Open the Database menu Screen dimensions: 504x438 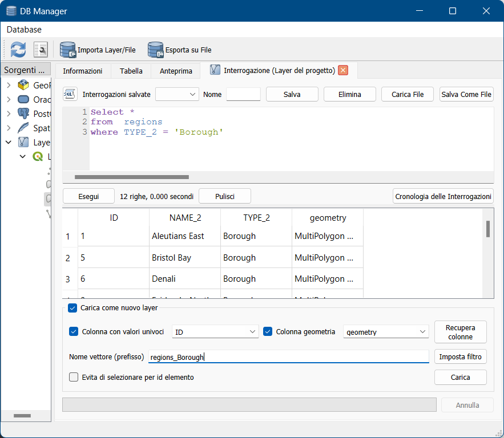(24, 30)
